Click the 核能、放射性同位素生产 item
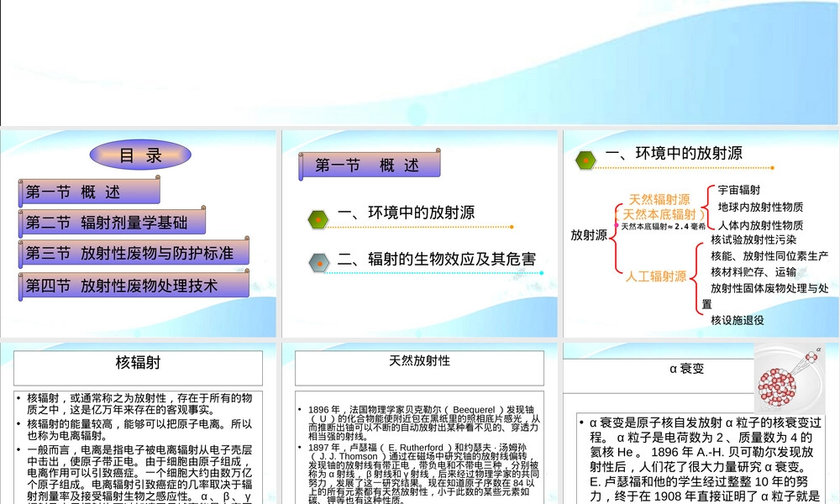 tap(769, 256)
